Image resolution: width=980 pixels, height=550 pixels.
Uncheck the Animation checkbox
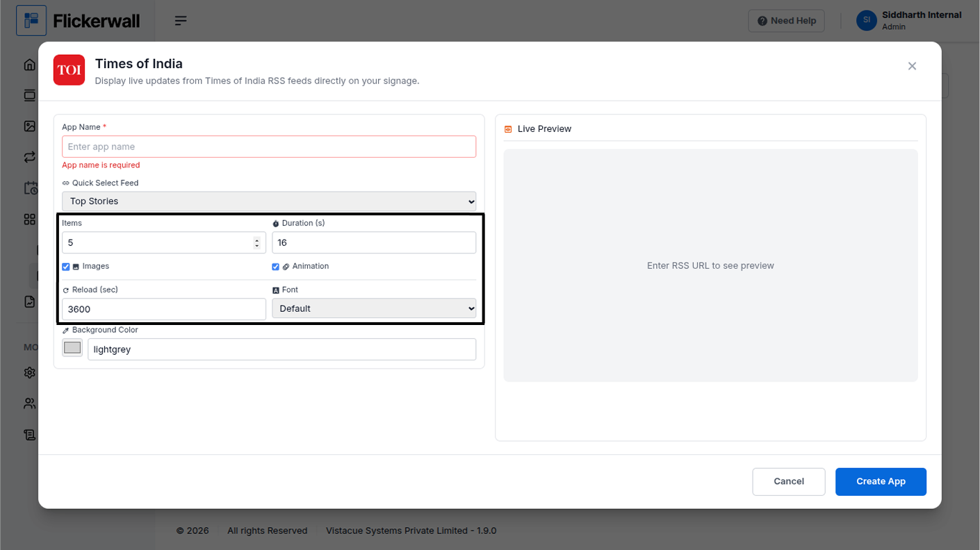[275, 267]
